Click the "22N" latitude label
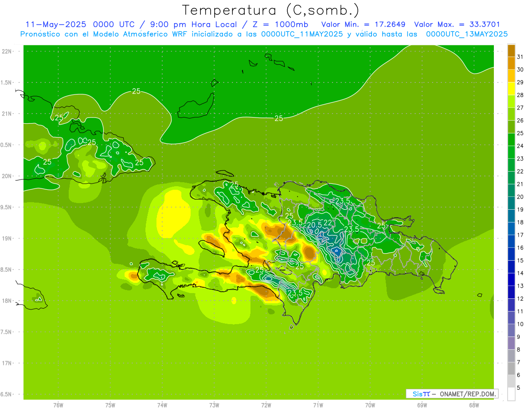The width and height of the screenshot is (532, 411). [x=7, y=51]
